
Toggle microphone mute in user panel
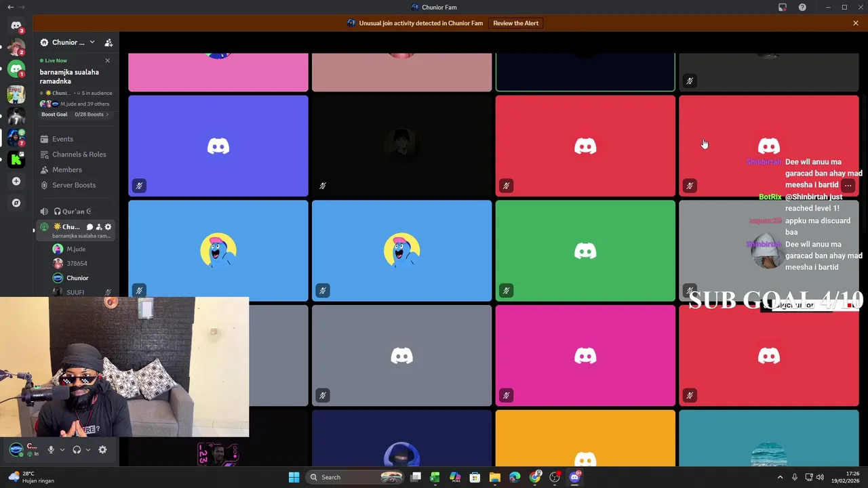click(x=50, y=449)
